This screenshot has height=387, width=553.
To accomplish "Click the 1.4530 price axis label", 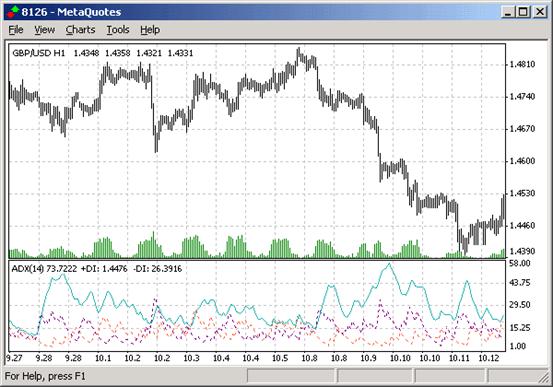I will pyautogui.click(x=522, y=193).
